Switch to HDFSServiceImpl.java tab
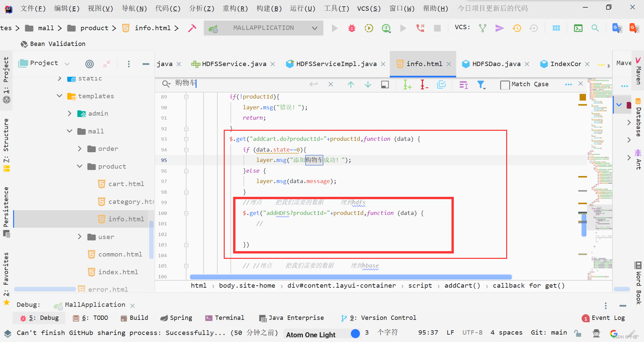 pos(336,64)
